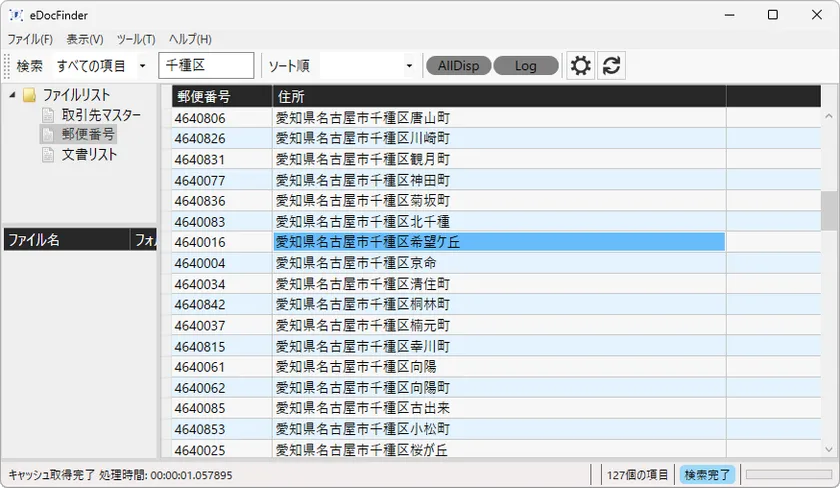The height and width of the screenshot is (488, 840).
Task: Click the eDocFinder app icon in title bar
Action: [x=16, y=15]
